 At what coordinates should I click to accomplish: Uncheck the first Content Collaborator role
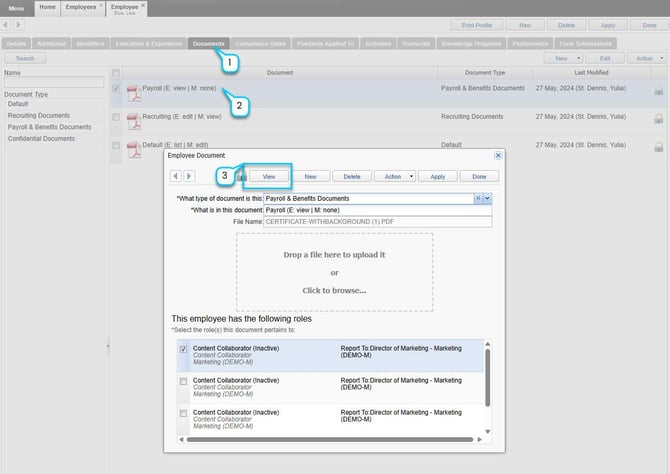(182, 349)
